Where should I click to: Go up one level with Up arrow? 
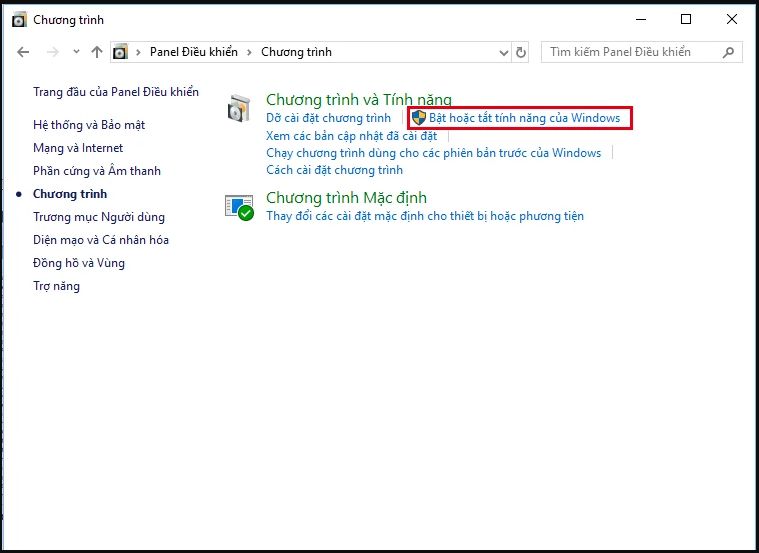click(x=97, y=52)
